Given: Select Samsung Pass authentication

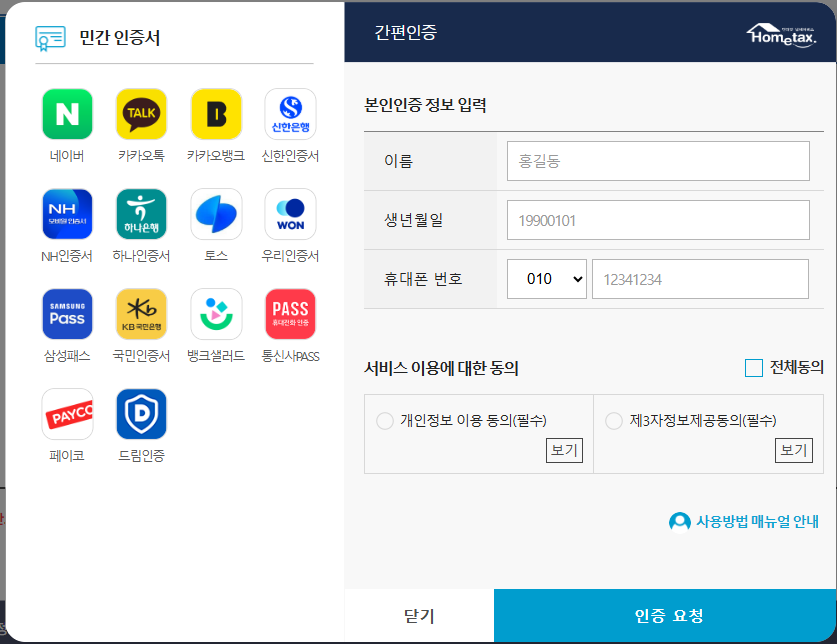Looking at the screenshot, I should (66, 312).
